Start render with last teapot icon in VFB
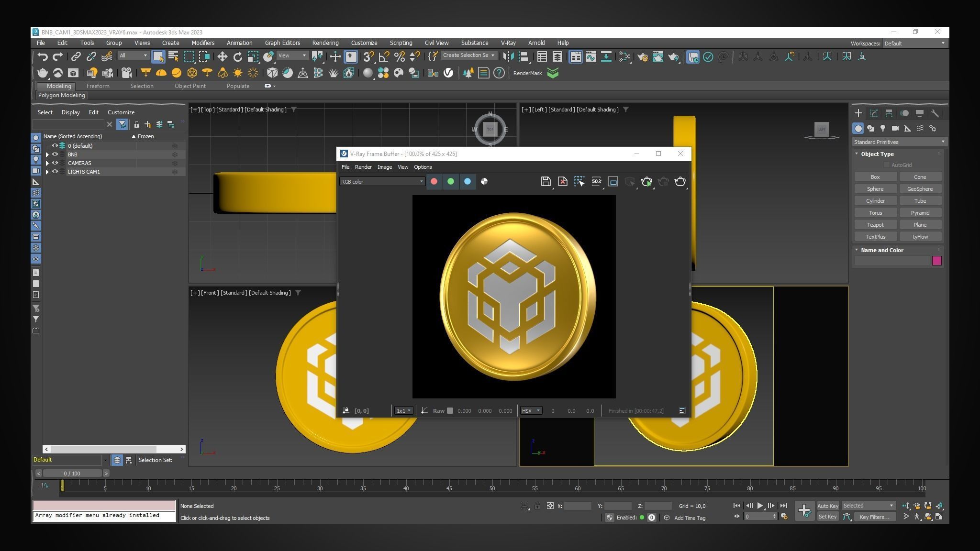 click(680, 181)
